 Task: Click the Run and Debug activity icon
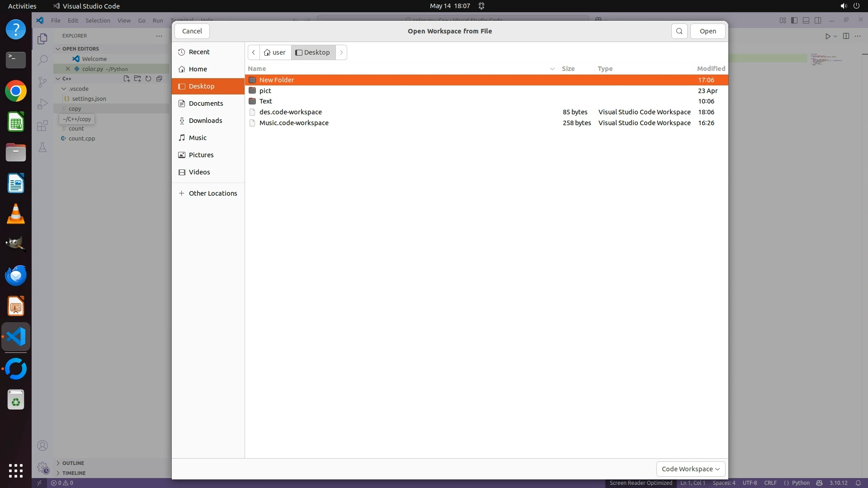(x=42, y=104)
